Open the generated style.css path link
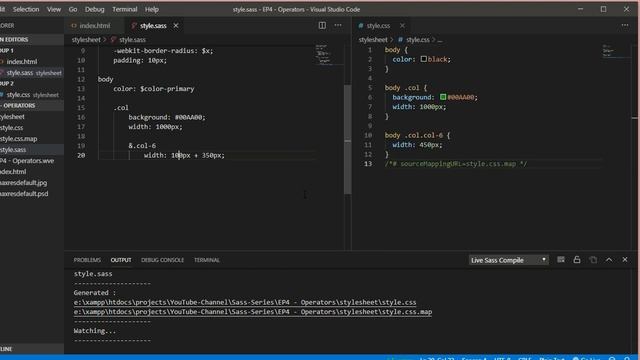The image size is (640, 360). click(x=245, y=302)
